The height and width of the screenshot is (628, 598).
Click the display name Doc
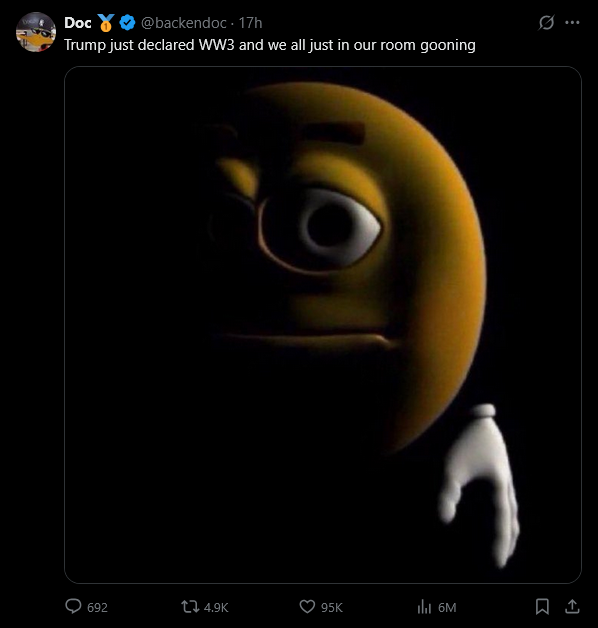78,23
